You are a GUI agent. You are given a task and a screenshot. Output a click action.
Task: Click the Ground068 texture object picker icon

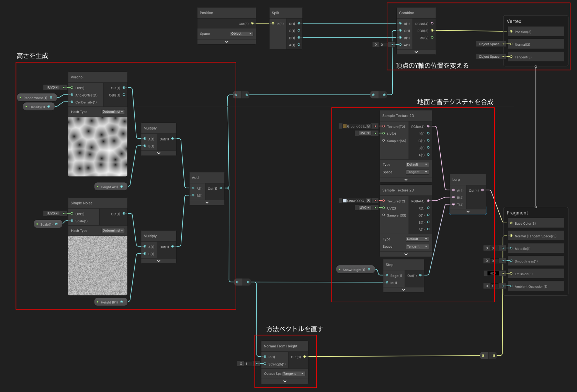[369, 126]
